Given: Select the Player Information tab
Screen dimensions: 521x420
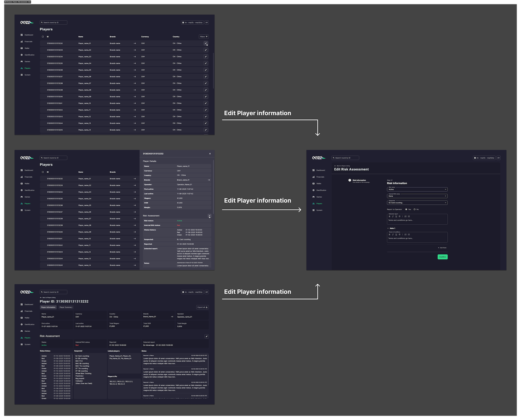Looking at the screenshot, I should tap(48, 307).
